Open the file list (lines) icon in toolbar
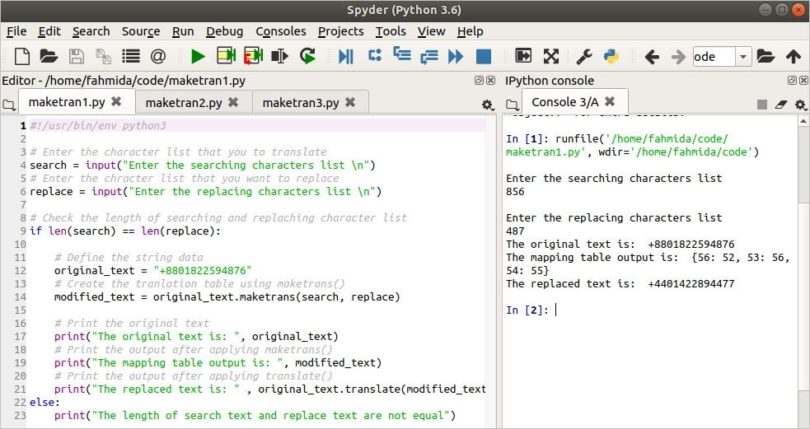This screenshot has width=810, height=429. [x=131, y=56]
